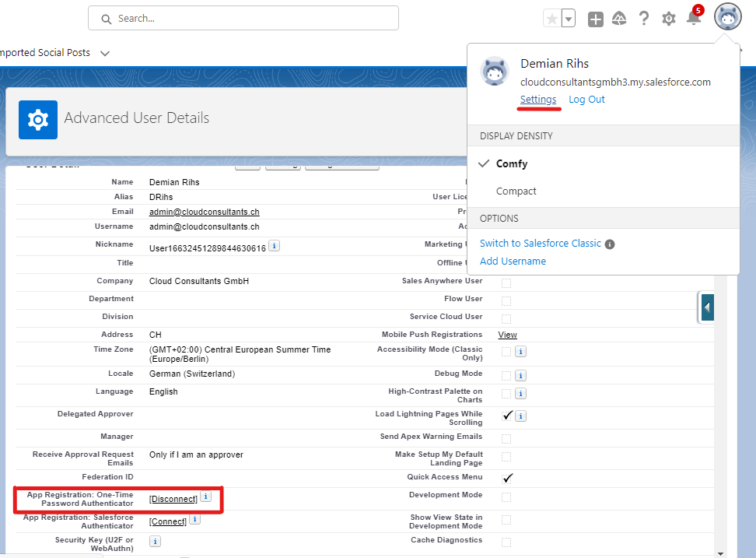The width and height of the screenshot is (756, 558).
Task: Disconnect the One-Time Password Authenticator
Action: click(173, 499)
